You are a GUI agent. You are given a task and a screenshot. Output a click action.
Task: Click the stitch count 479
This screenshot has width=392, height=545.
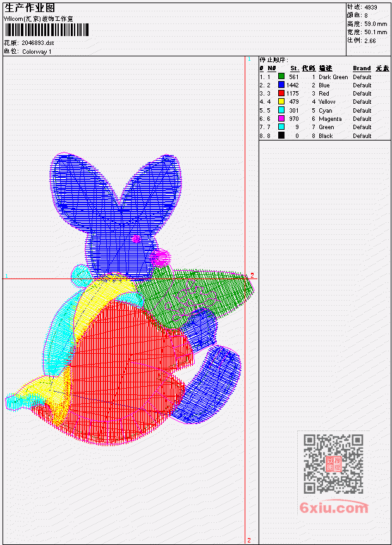point(294,102)
